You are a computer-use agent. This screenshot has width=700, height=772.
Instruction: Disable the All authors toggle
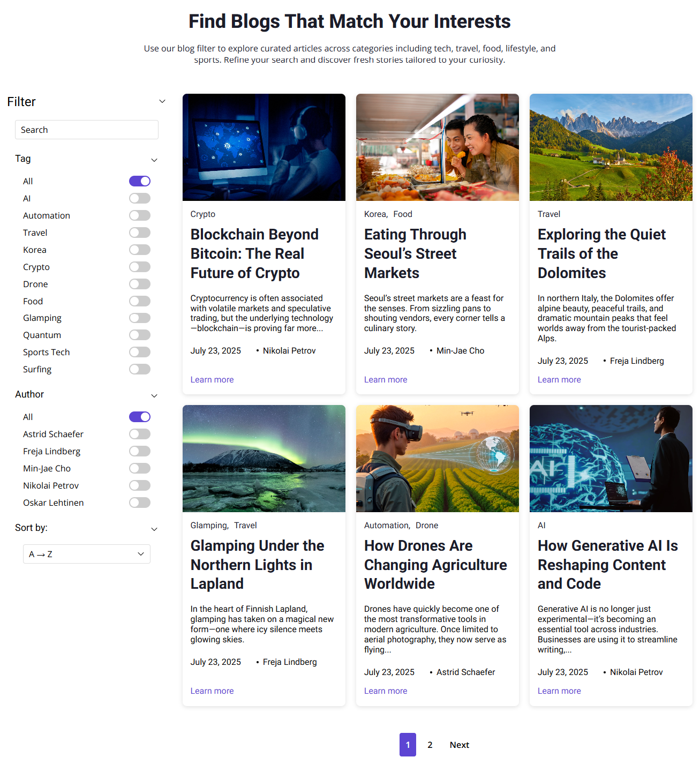(140, 417)
